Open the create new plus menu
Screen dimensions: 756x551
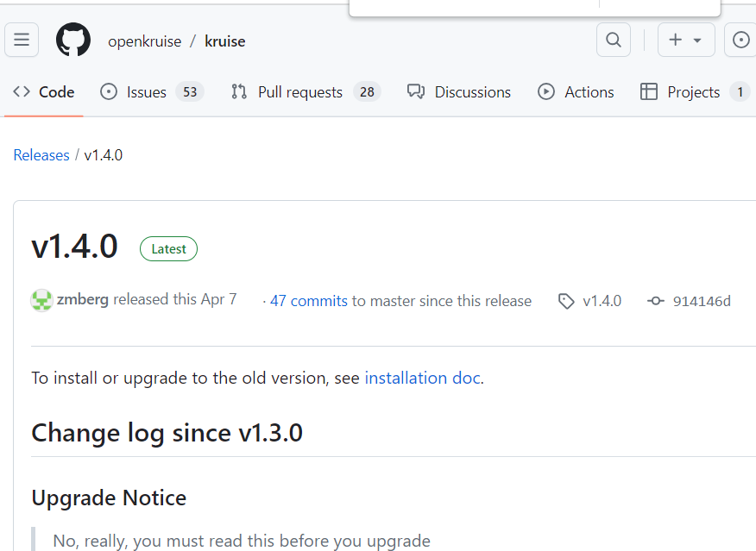coord(686,40)
